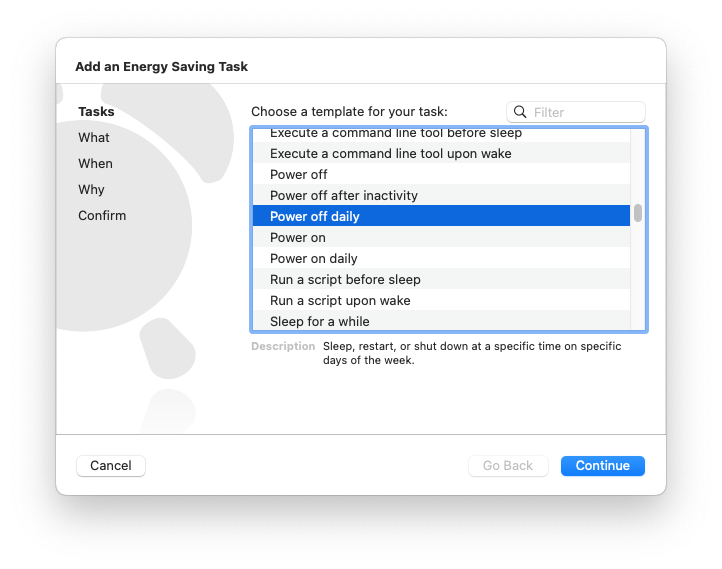Choose "Sleep for a while" template

441,320
